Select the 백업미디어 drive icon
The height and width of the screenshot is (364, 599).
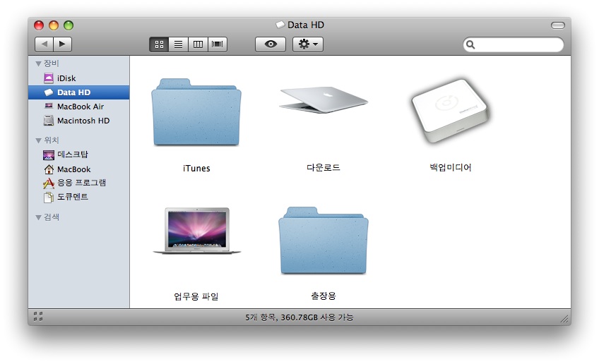click(x=451, y=111)
